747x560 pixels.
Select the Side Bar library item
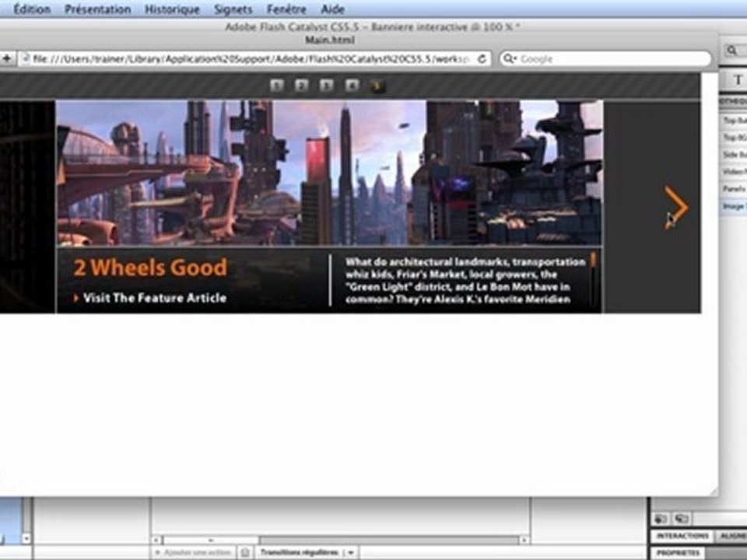coord(734,154)
